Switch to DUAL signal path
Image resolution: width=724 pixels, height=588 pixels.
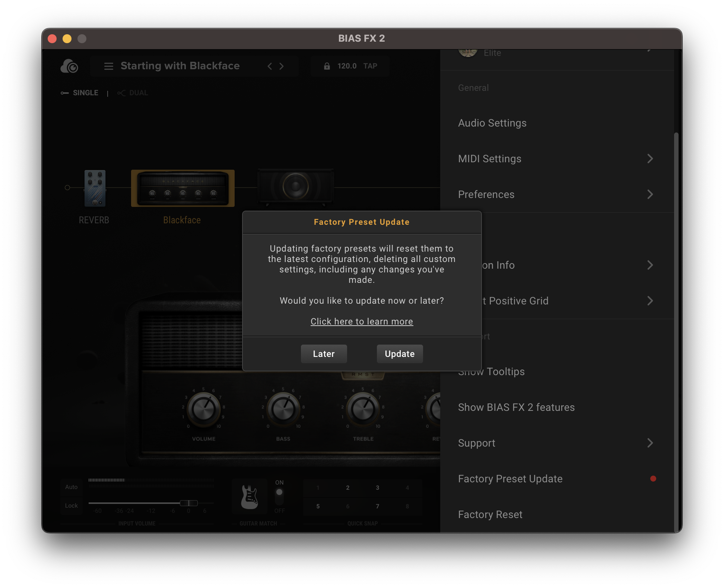pyautogui.click(x=133, y=93)
